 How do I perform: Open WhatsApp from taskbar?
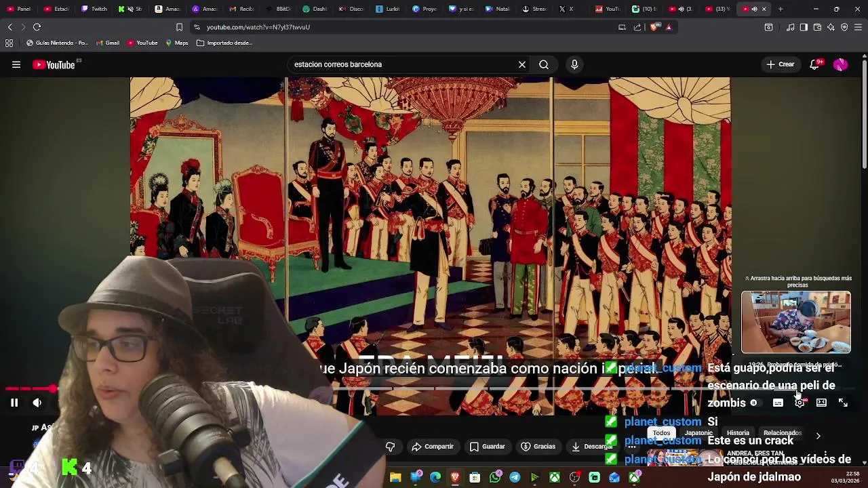495,478
